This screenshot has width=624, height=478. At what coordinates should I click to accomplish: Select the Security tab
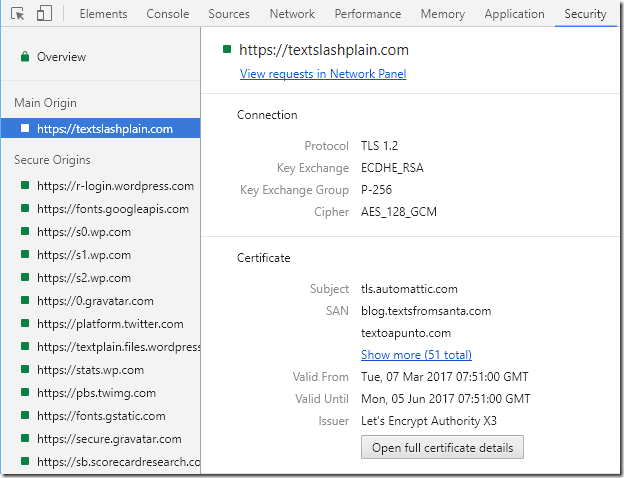[585, 14]
